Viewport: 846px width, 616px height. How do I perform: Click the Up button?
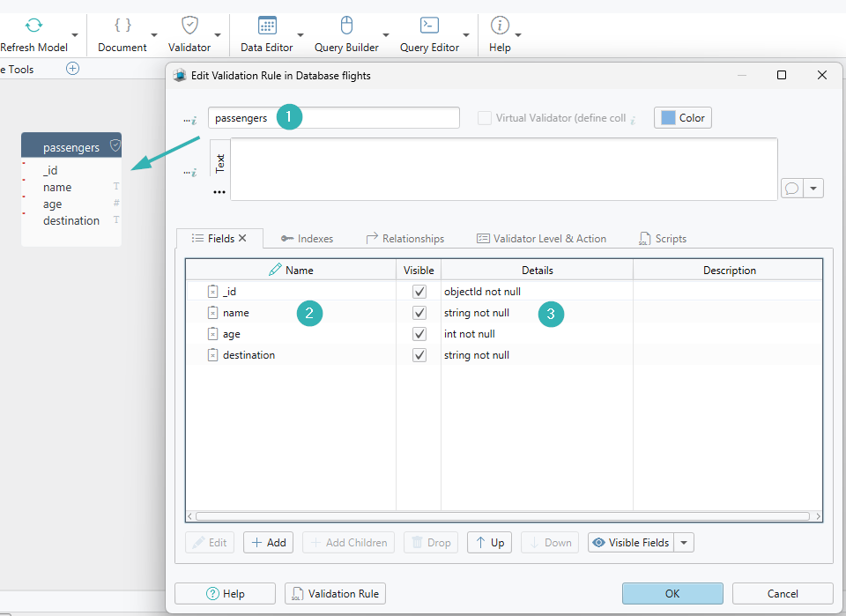(489, 542)
